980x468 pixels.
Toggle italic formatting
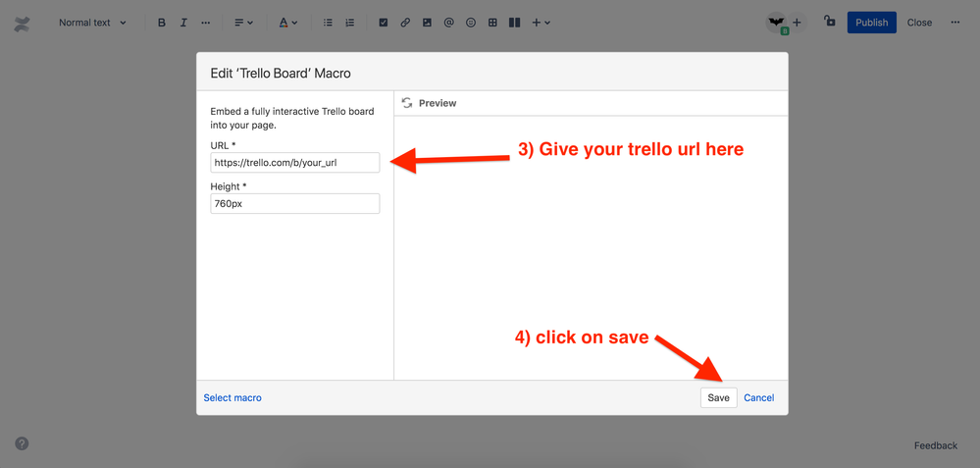(x=183, y=23)
